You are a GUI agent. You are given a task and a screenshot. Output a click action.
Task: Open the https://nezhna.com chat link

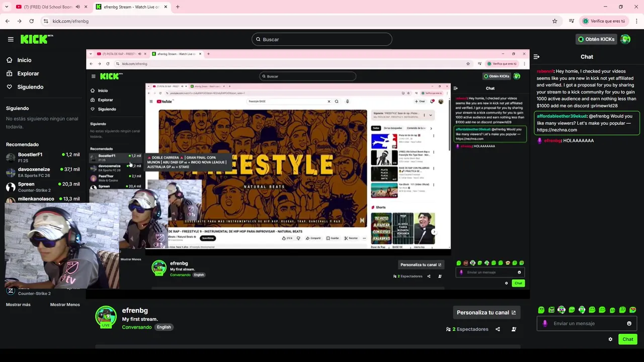[x=556, y=130]
